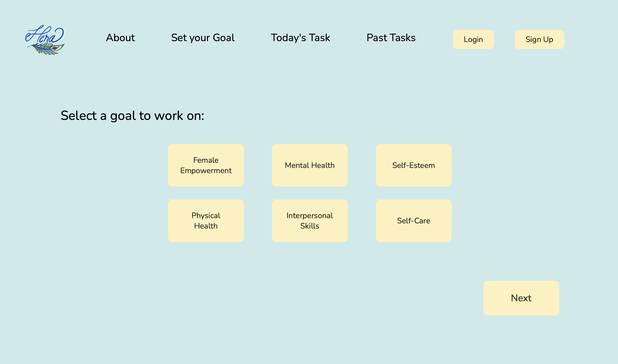This screenshot has height=364, width=618.
Task: Proceed with the Next button
Action: (521, 298)
